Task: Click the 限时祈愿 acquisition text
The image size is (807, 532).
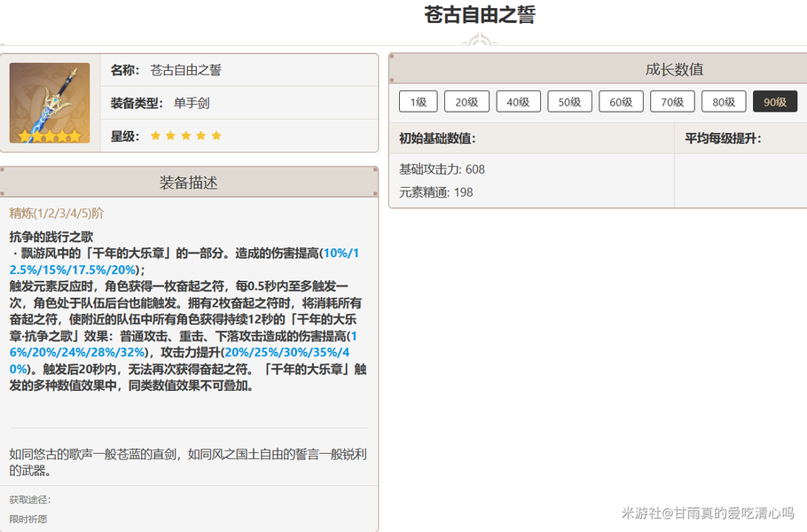Action: pos(28,519)
